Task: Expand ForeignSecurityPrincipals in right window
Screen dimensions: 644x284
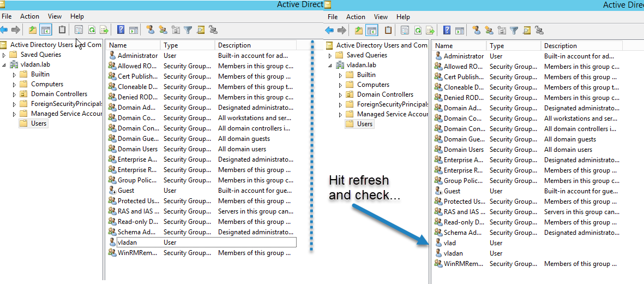Action: point(340,104)
